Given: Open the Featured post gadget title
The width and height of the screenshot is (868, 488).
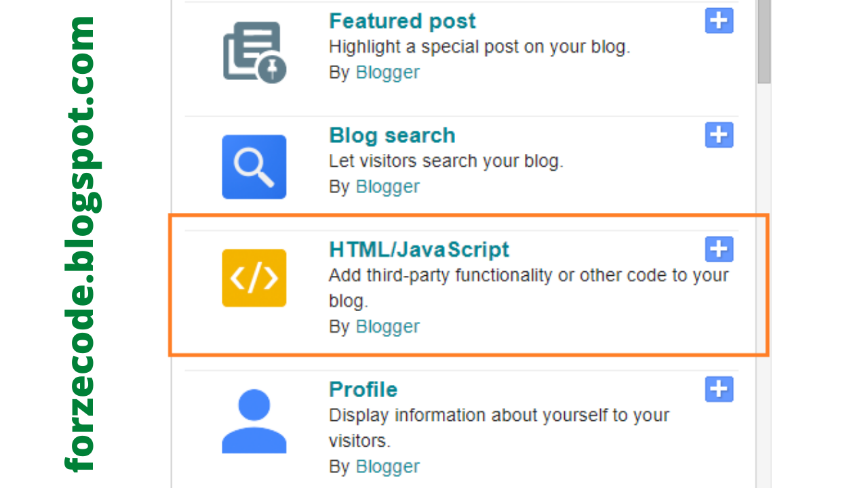Looking at the screenshot, I should [401, 21].
